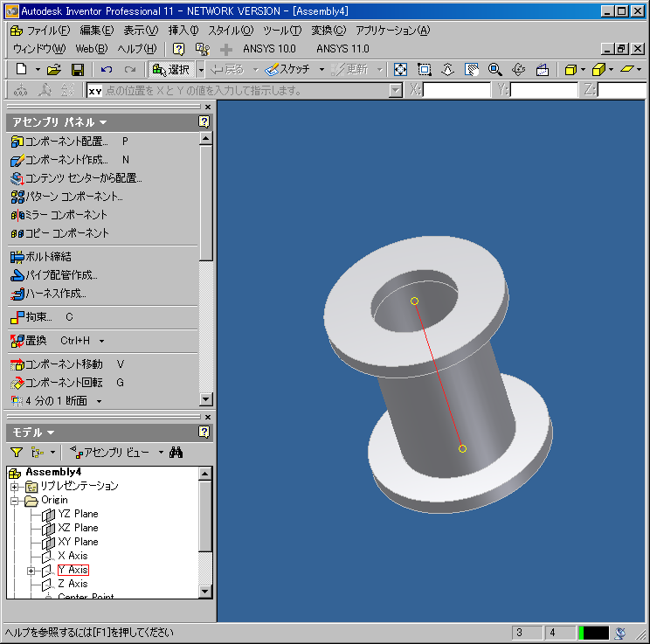Click the magnifier Zoom tool icon
Screen dimensions: 650x644
(495, 69)
